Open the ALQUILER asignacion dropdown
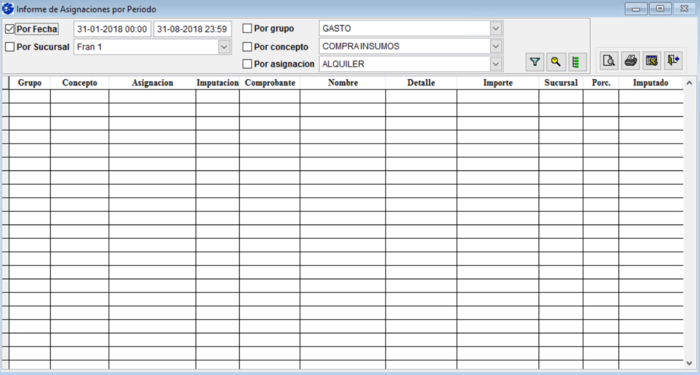Screen dimensions: 700x375 [496, 64]
